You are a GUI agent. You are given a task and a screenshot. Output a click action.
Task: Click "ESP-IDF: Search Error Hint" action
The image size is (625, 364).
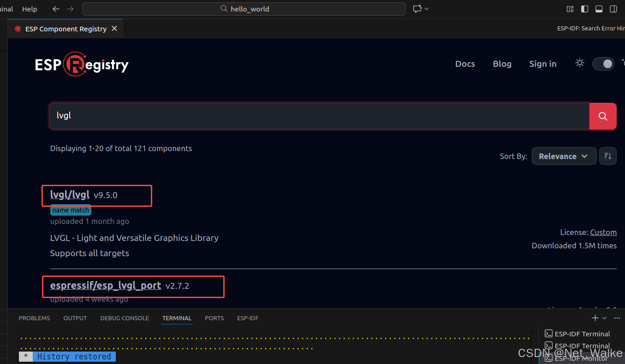[x=591, y=29]
